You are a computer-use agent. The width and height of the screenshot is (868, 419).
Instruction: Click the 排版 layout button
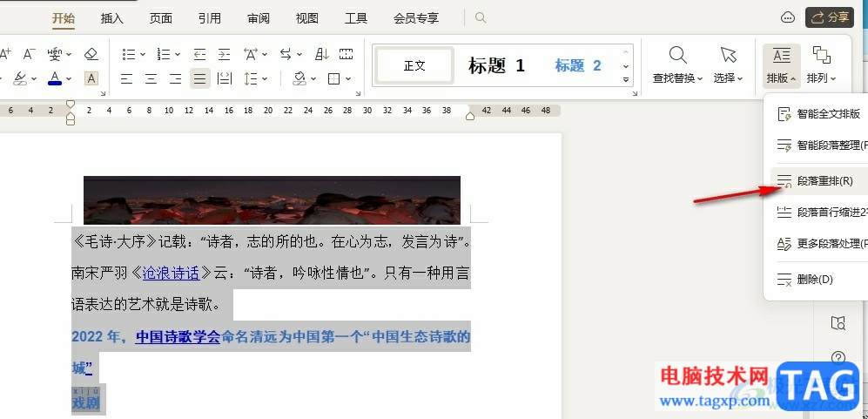pos(782,65)
